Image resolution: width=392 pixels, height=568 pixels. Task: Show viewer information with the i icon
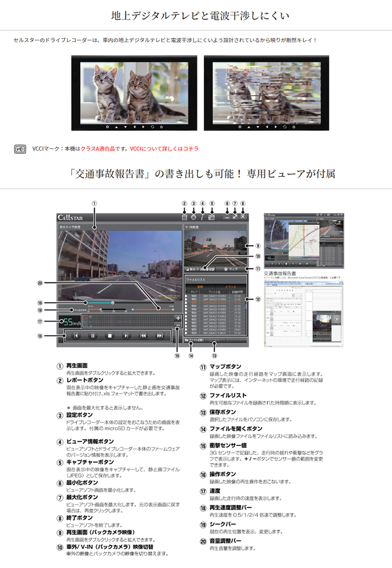203,216
